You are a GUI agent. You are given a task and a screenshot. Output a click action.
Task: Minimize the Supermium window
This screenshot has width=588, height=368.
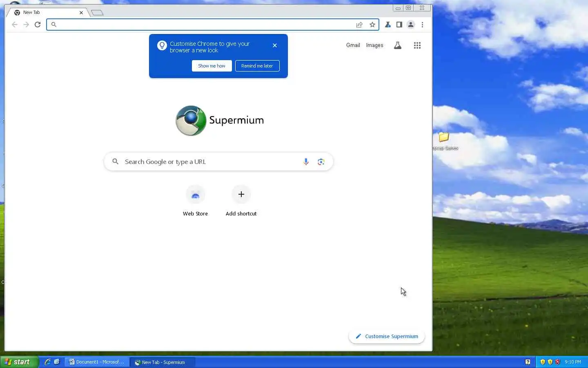pyautogui.click(x=398, y=8)
